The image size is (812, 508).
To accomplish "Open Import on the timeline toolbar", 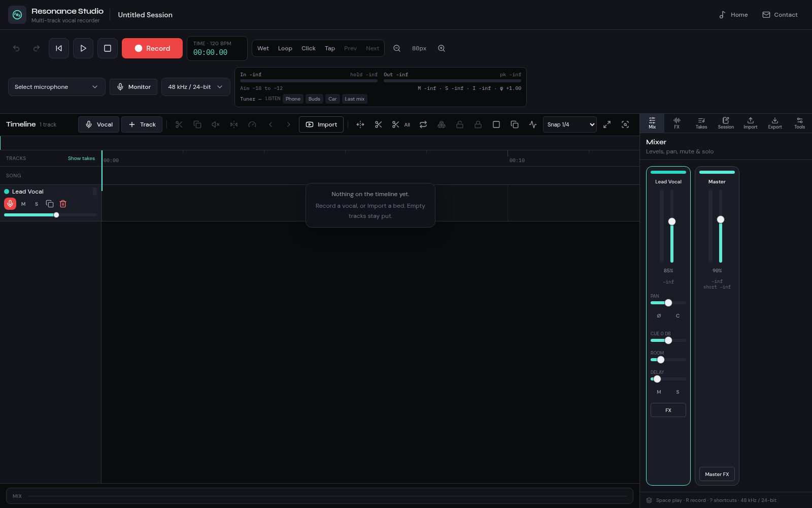I will point(321,124).
